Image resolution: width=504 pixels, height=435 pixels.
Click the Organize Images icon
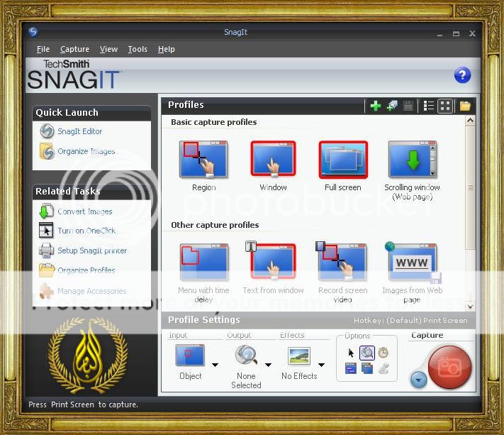[47, 151]
